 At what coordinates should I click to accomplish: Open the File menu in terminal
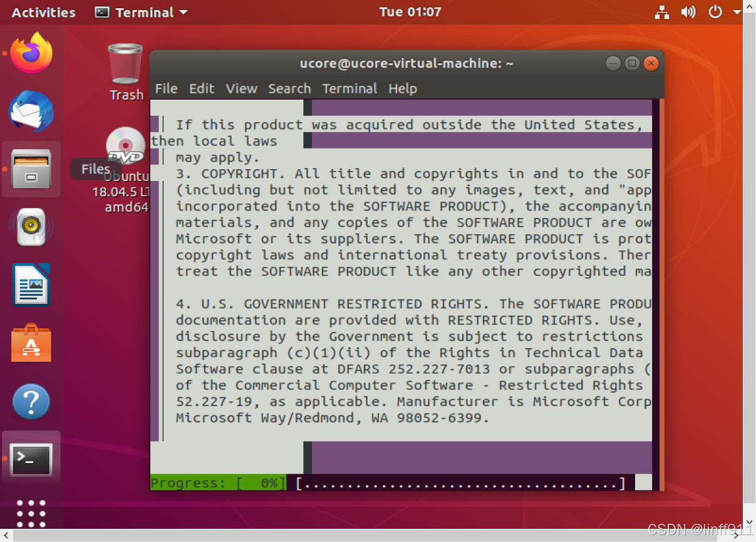[x=166, y=88]
